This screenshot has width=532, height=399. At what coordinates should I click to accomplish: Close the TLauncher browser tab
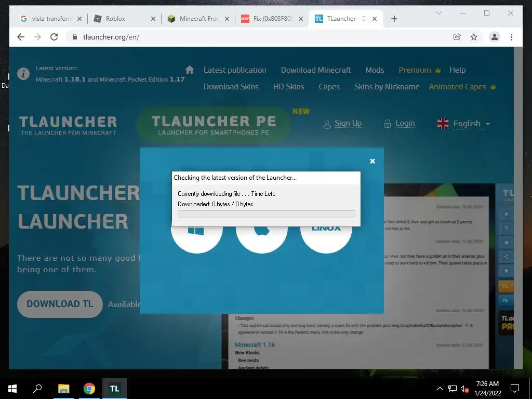coord(375,19)
